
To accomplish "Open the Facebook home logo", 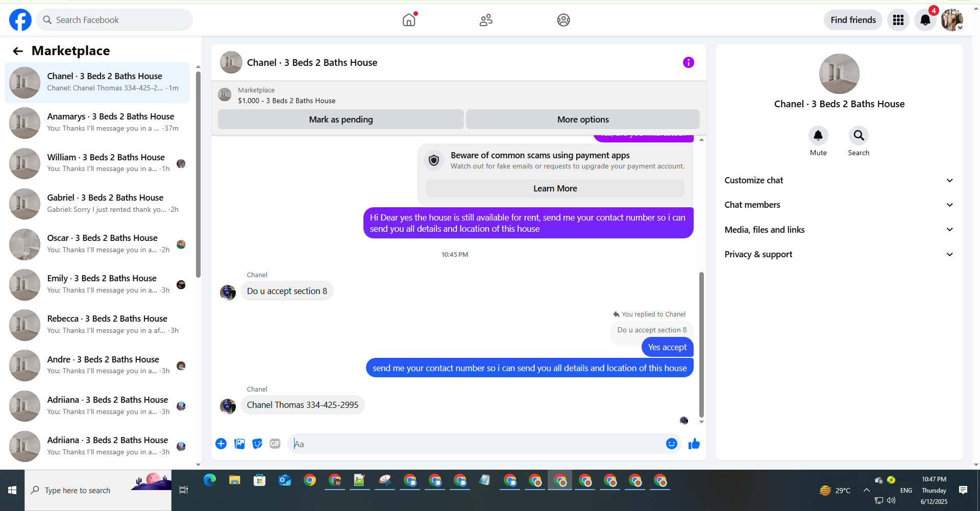I will tap(20, 20).
